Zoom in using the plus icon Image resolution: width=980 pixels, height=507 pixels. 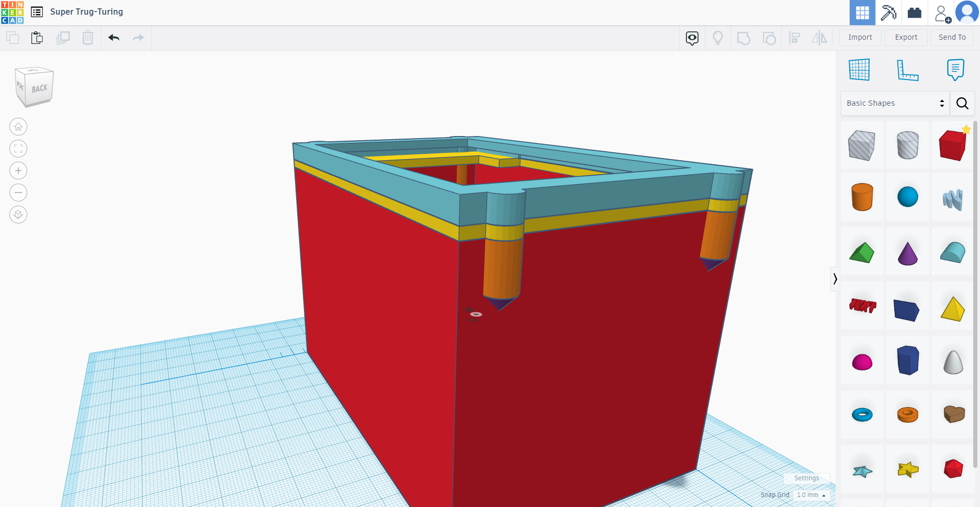[x=18, y=171]
